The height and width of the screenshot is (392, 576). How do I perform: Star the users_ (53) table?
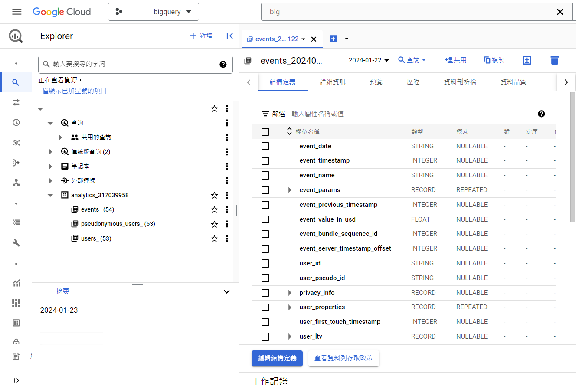click(214, 238)
